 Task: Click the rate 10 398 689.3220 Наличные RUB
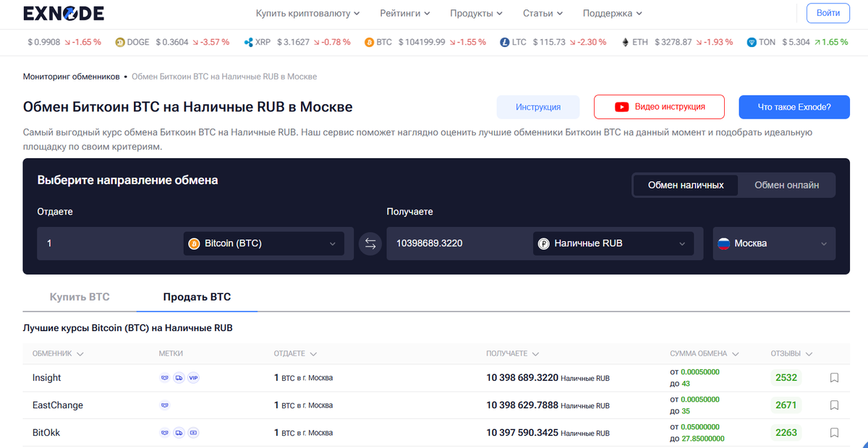(548, 378)
